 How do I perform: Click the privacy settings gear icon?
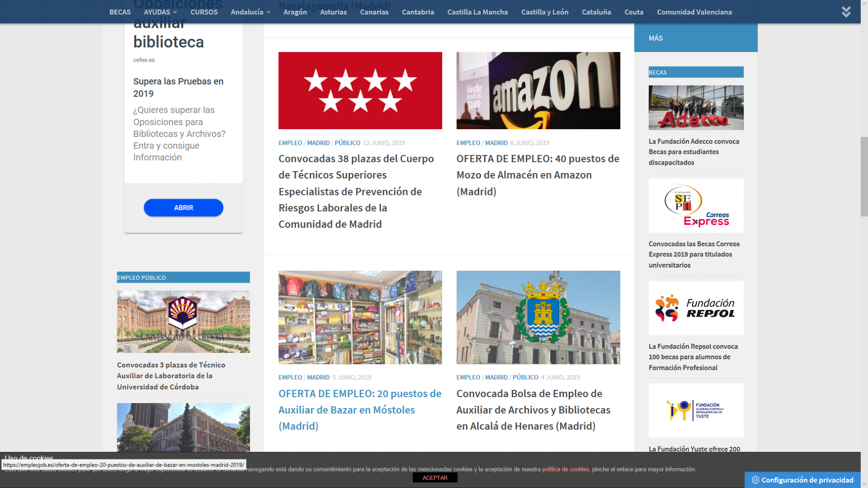pos(755,480)
